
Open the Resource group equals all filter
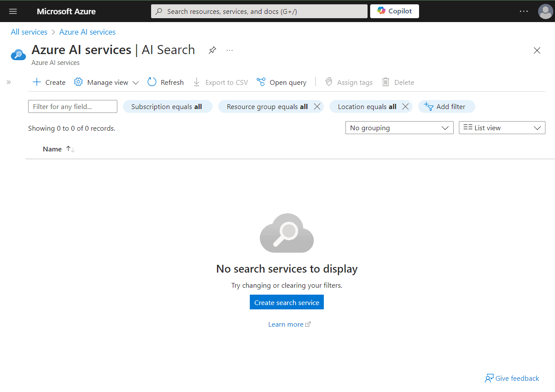tap(267, 106)
